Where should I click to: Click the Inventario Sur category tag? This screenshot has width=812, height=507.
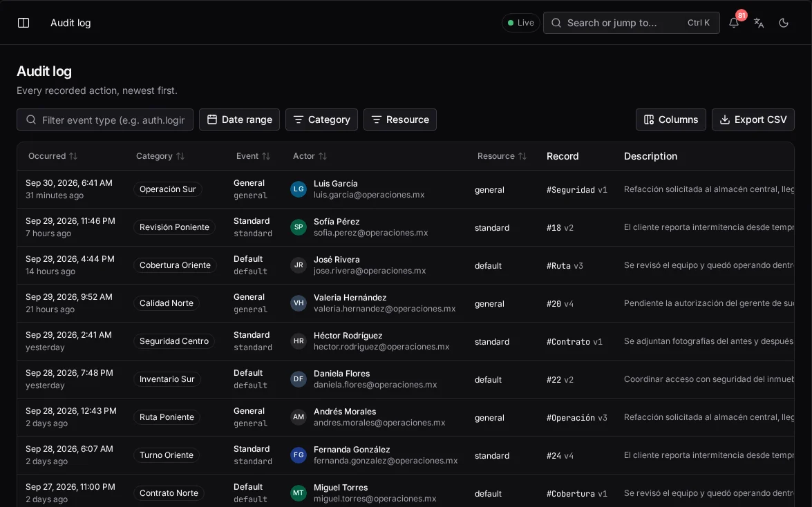point(167,379)
